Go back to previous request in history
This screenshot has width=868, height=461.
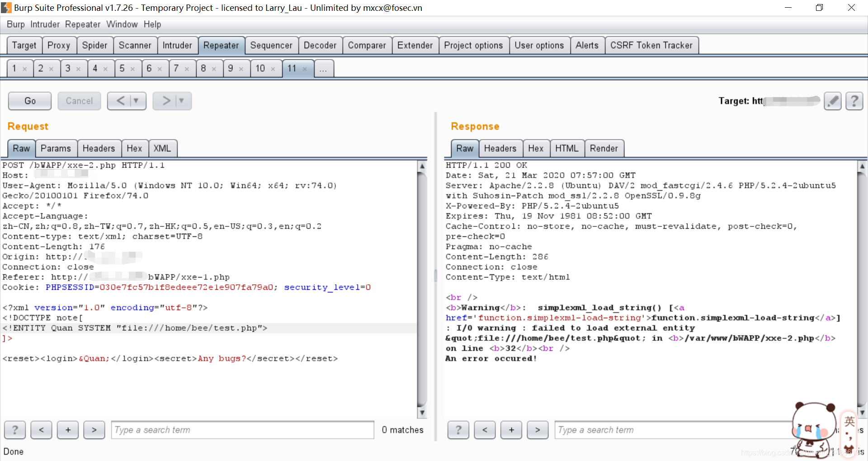tap(121, 101)
